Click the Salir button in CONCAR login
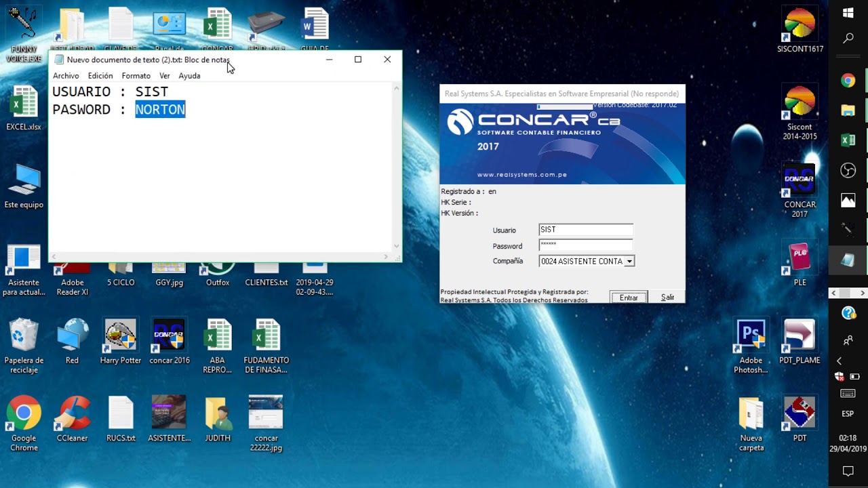868x488 pixels. 667,298
